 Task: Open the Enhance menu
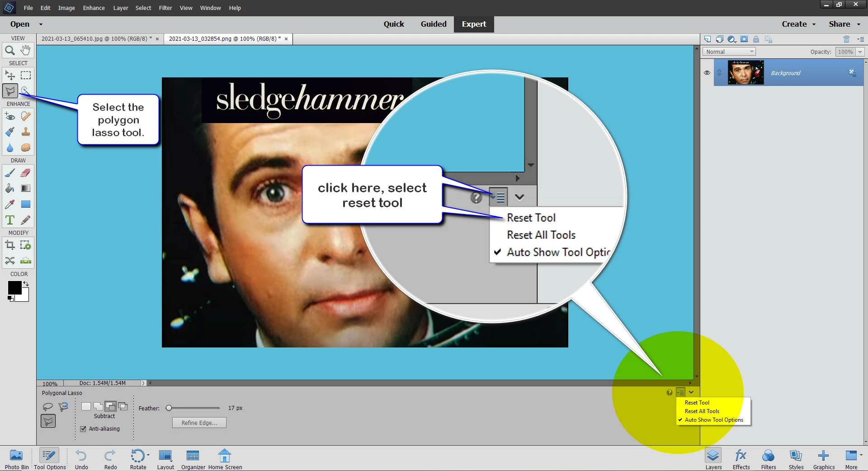[94, 8]
